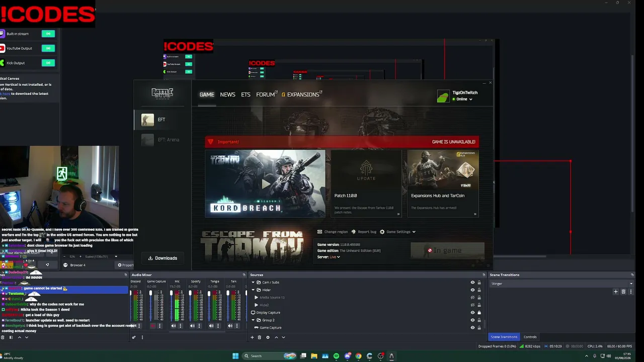Adjust the Mic volume slider
This screenshot has height=362, width=644.
coord(172,305)
